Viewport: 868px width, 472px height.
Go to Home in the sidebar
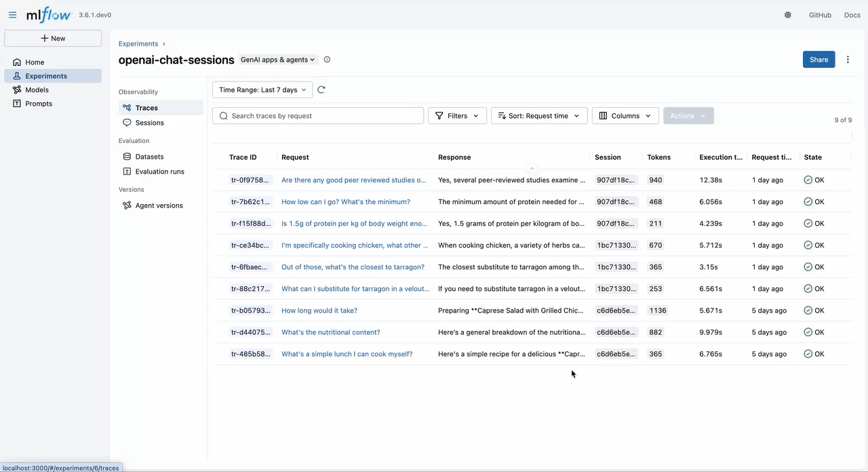point(35,62)
